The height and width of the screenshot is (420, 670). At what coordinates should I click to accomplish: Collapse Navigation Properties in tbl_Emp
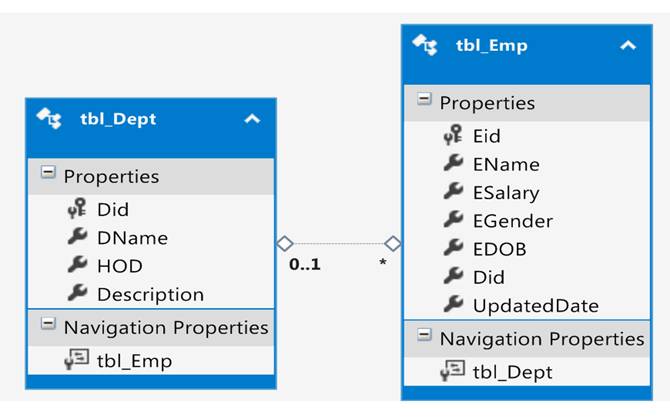pyautogui.click(x=424, y=335)
